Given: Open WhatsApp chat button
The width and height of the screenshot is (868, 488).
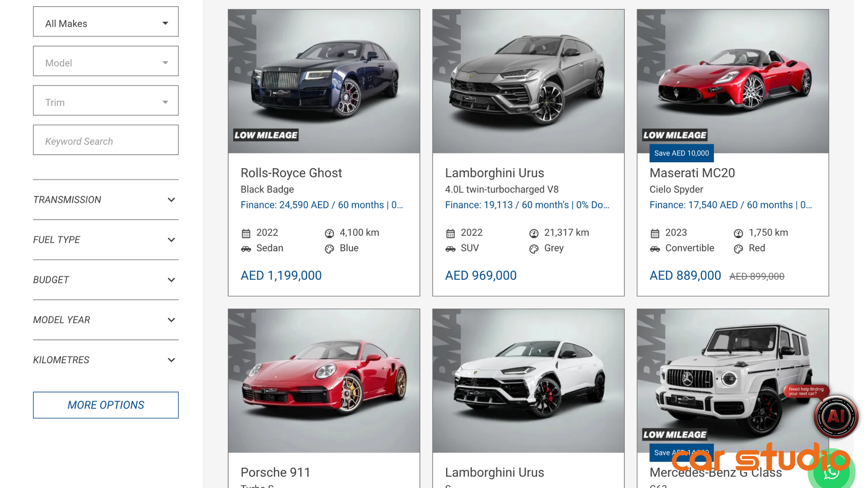Looking at the screenshot, I should click(x=832, y=473).
